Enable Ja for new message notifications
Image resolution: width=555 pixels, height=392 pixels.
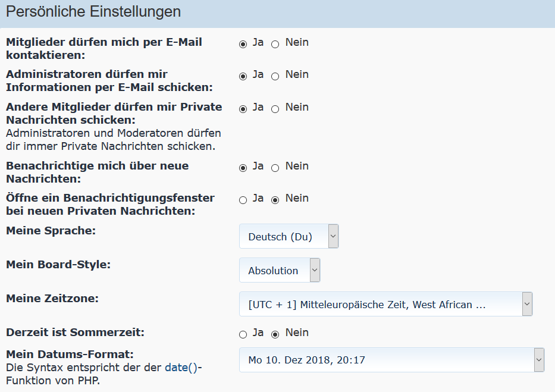coord(243,168)
